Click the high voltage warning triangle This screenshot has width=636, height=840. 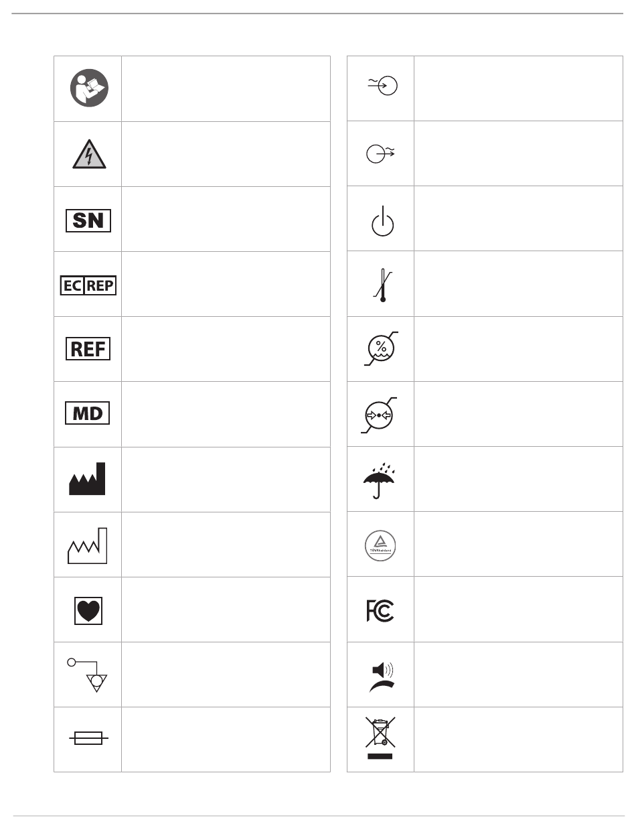[88, 154]
